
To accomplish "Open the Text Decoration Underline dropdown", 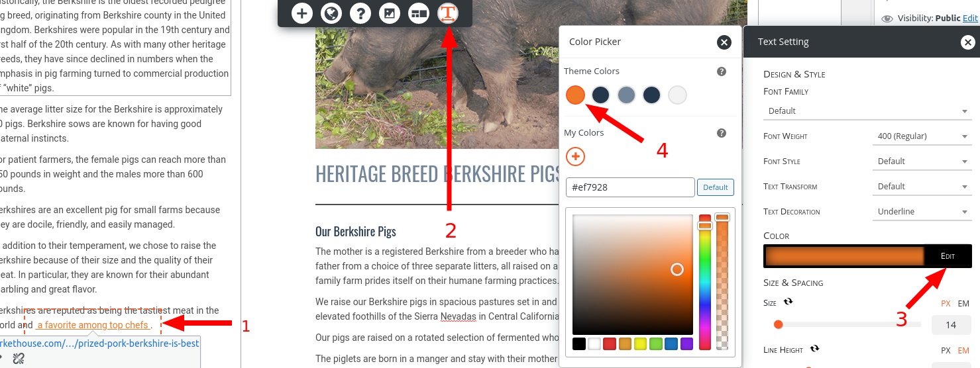I will click(x=922, y=212).
